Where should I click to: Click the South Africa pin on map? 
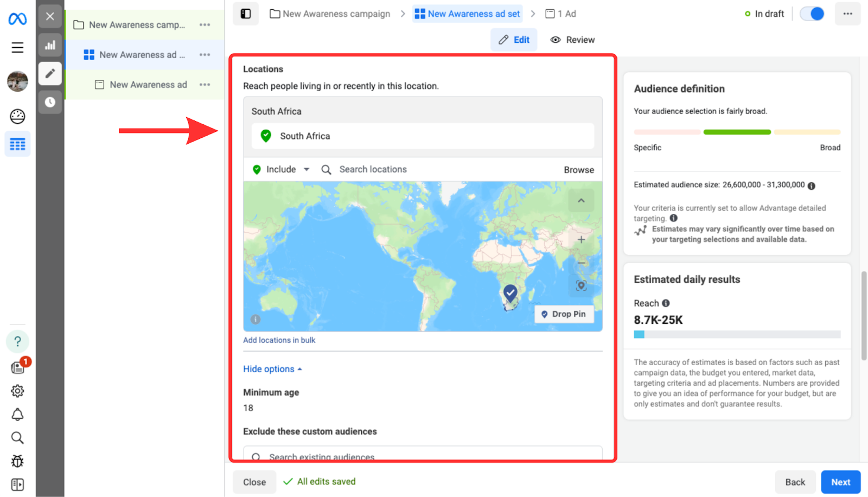[x=510, y=294]
